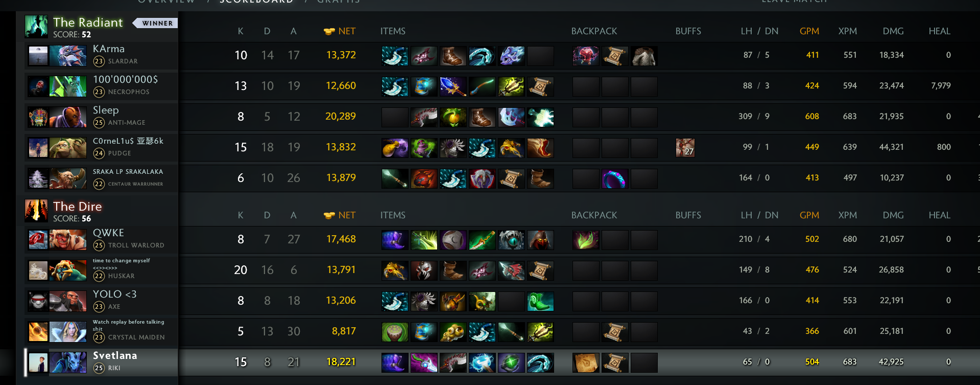This screenshot has width=980, height=385.
Task: Click Svetlana's player avatar thumbnail
Action: pos(38,363)
